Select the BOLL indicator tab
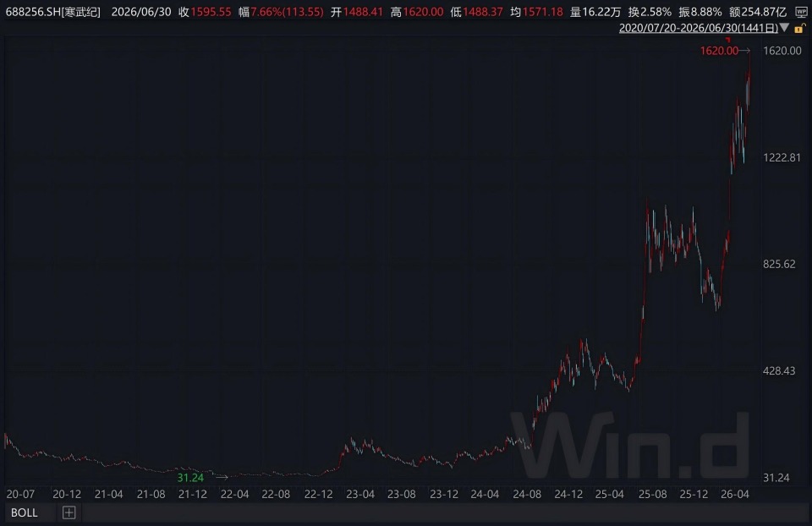Viewport: 812px width, 526px height. (x=24, y=512)
